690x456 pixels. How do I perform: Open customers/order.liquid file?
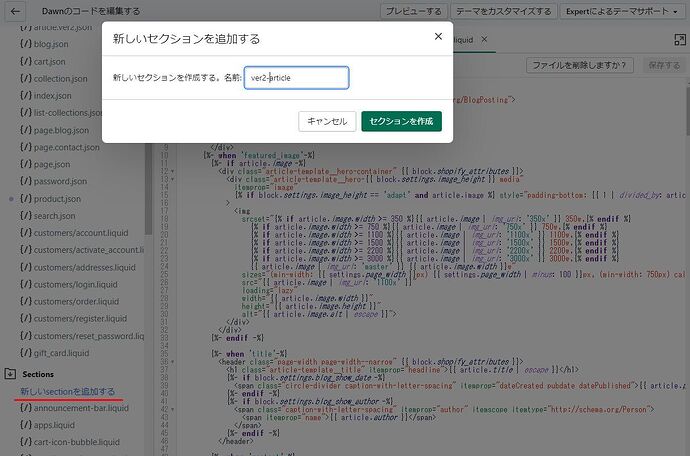(x=77, y=302)
